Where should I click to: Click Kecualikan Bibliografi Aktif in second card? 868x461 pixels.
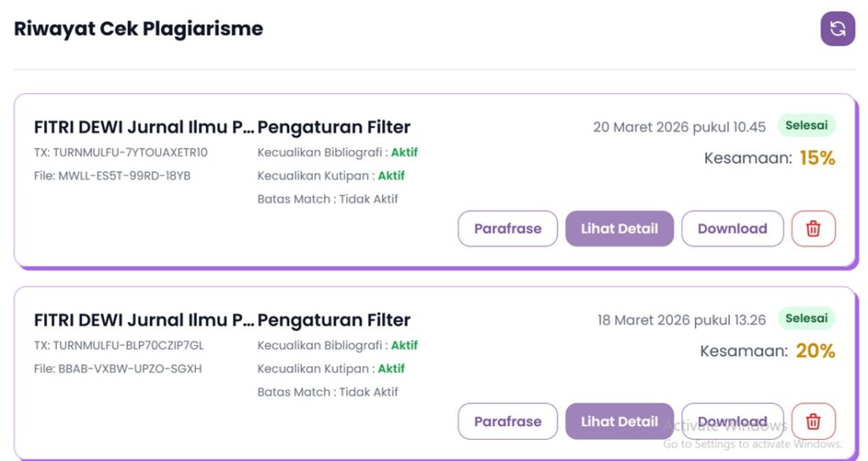[337, 346]
